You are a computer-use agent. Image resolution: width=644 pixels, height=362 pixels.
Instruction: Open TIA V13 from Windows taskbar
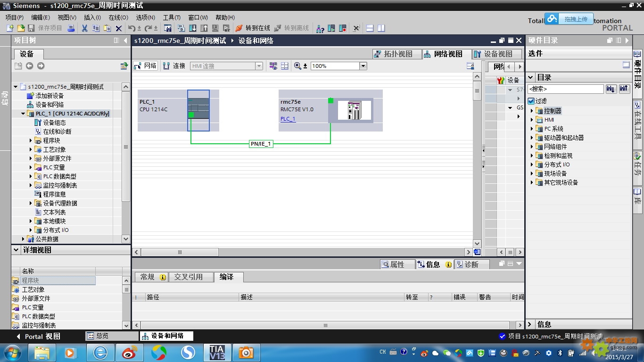[217, 352]
